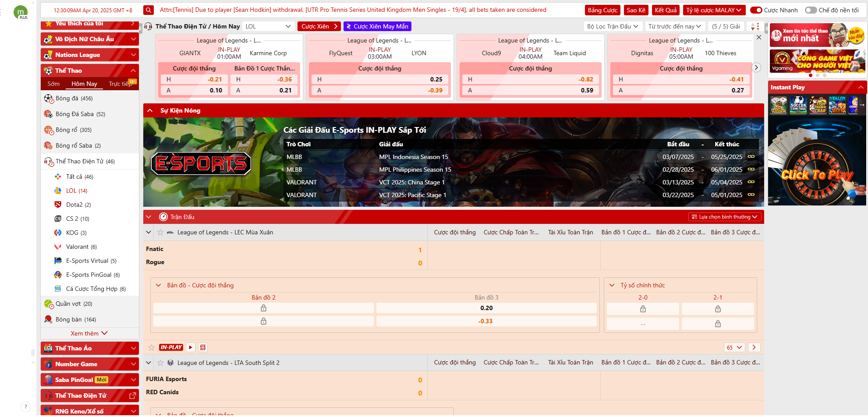This screenshot has height=417, width=868.
Task: Collapse the Bản đồ - Cược đội thắng panel
Action: click(x=159, y=285)
